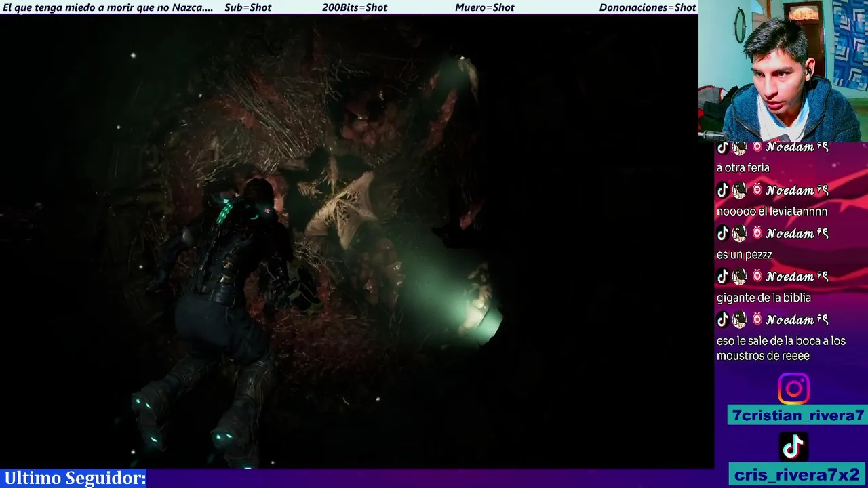Click the '200Bits=Shot' banner text
This screenshot has width=868, height=488.
click(355, 7)
